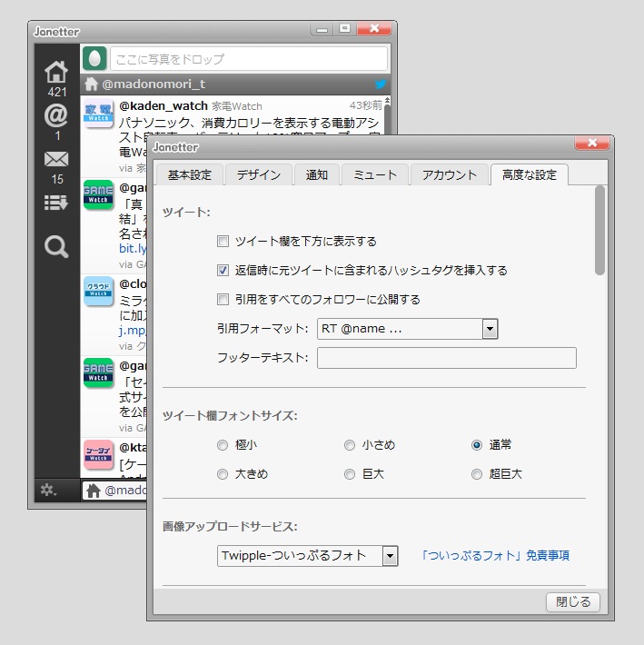Click Twitter bird icon in timeline header
644x645 pixels.
pyautogui.click(x=381, y=84)
